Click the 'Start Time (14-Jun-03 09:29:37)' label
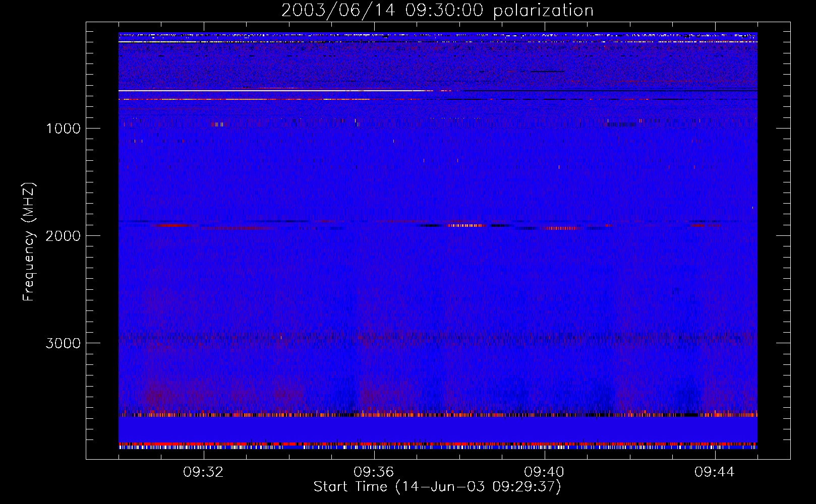The height and width of the screenshot is (504, 816). click(437, 487)
